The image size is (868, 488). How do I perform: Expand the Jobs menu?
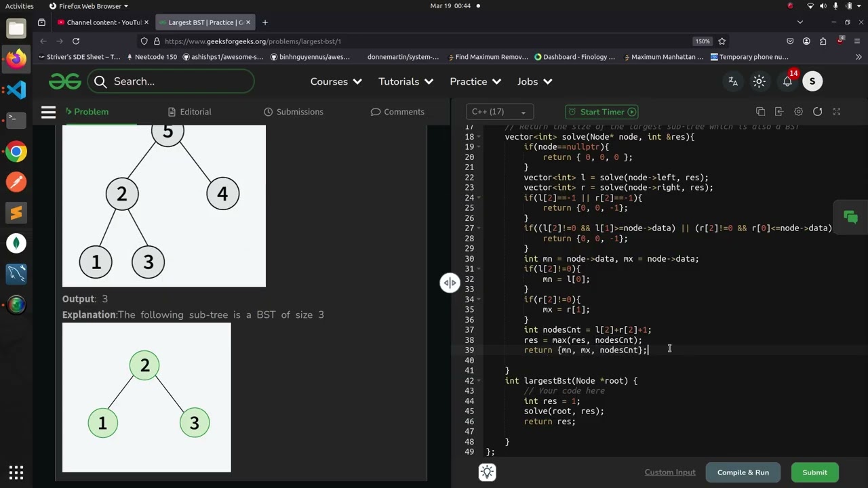click(535, 81)
